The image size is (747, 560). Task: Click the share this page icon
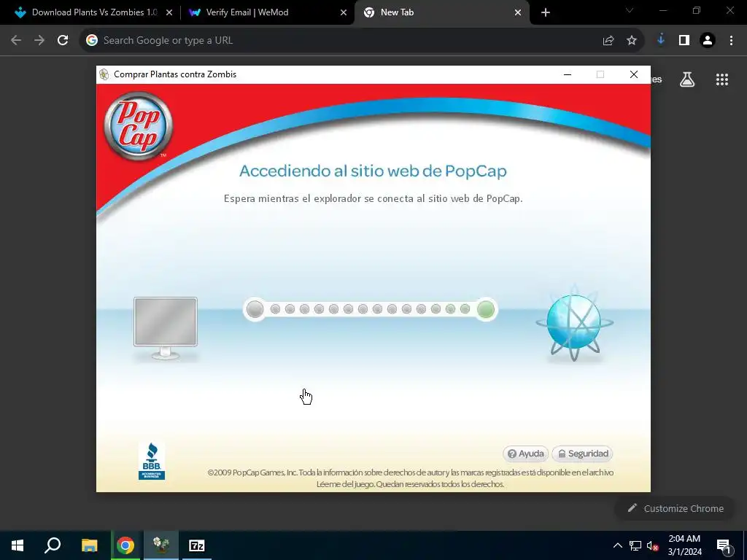pos(608,41)
